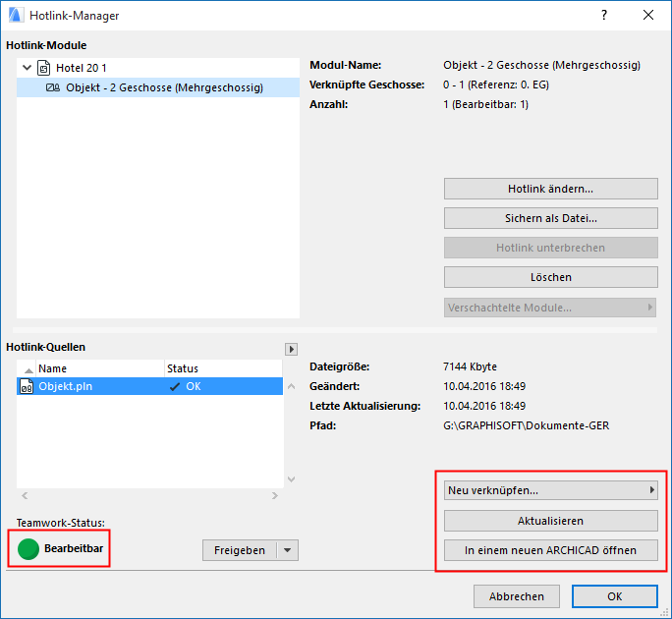Click the Hotel 20 1 file icon
Image resolution: width=672 pixels, height=619 pixels.
click(43, 68)
